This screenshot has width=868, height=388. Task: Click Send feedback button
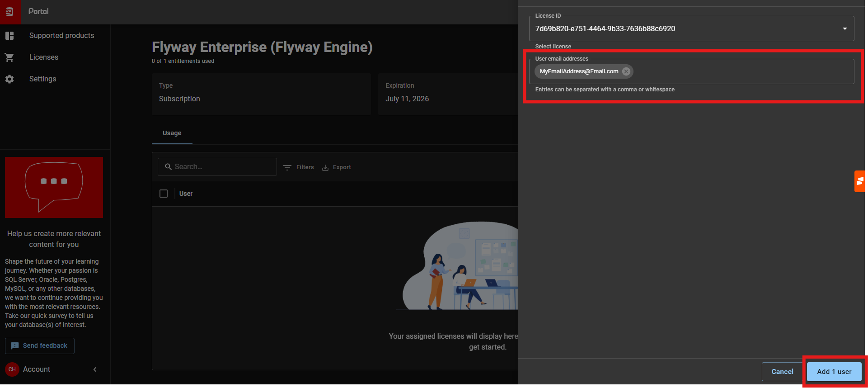point(40,346)
